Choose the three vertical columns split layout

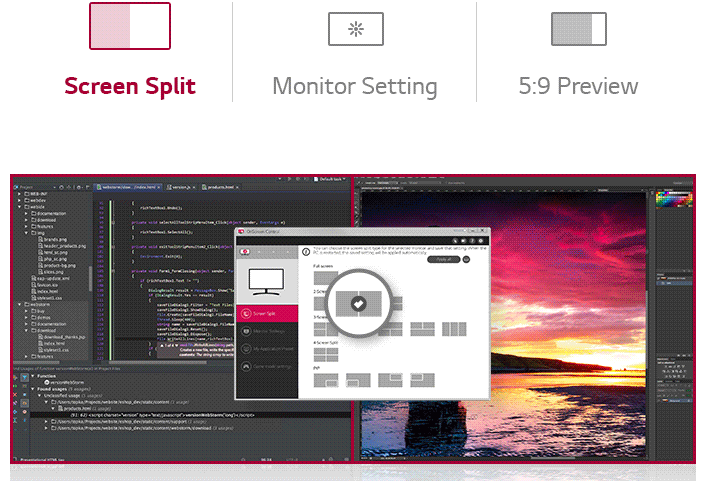[x=454, y=329]
